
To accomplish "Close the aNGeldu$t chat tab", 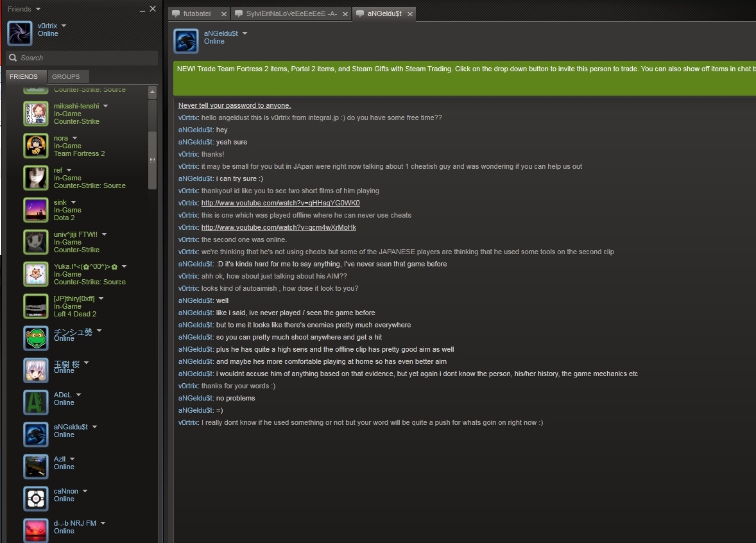I will (x=410, y=14).
